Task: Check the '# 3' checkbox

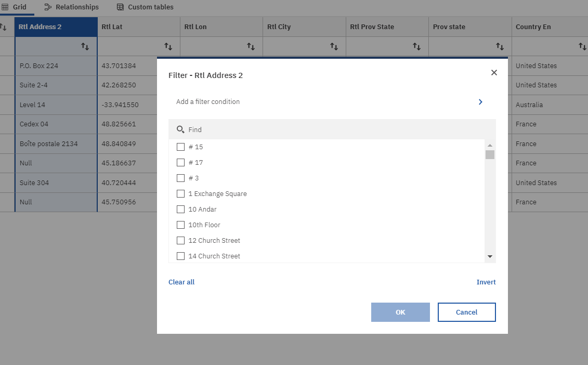Action: click(180, 178)
